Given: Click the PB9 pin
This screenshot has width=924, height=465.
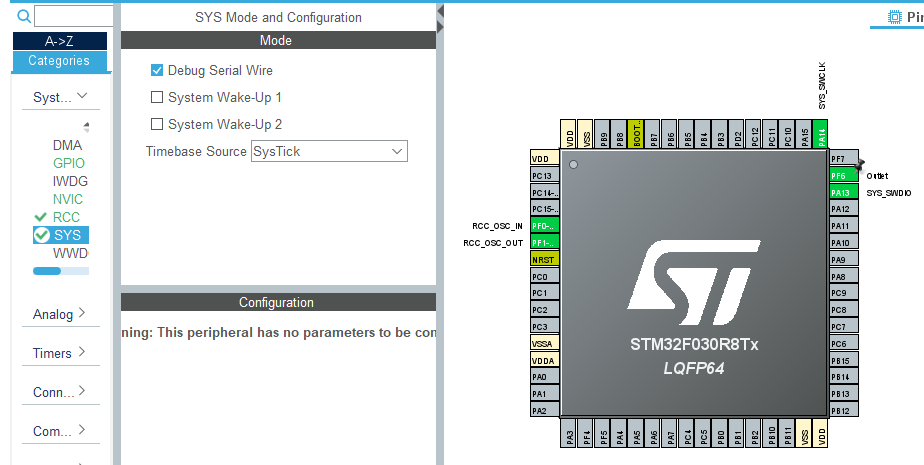Looking at the screenshot, I should (x=602, y=135).
